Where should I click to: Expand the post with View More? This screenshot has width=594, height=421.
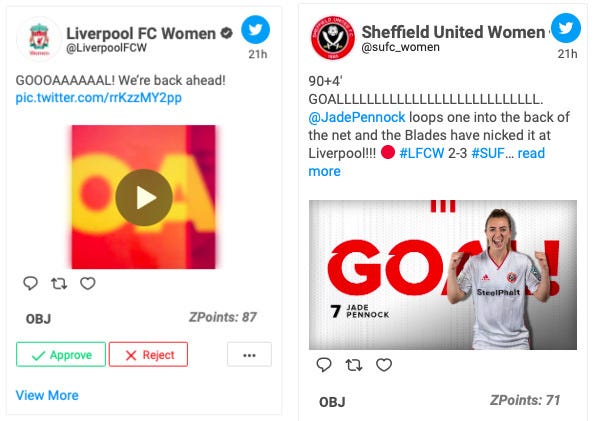[47, 395]
